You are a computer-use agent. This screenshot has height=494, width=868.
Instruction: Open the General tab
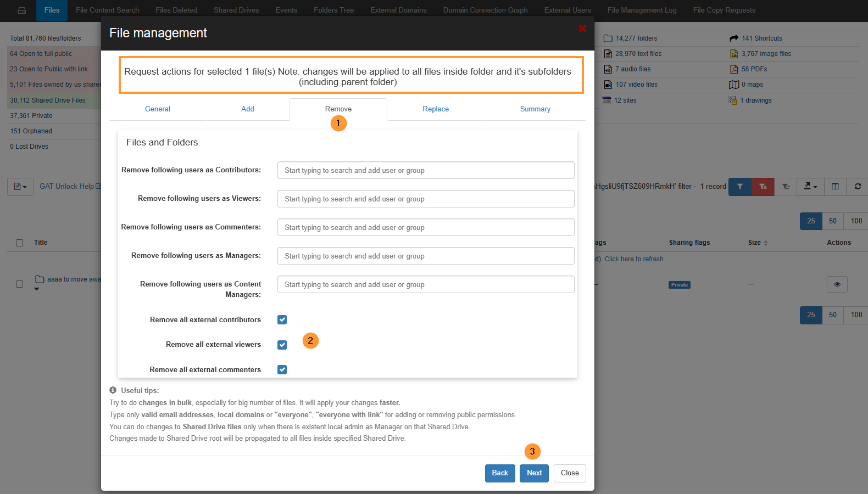click(158, 109)
